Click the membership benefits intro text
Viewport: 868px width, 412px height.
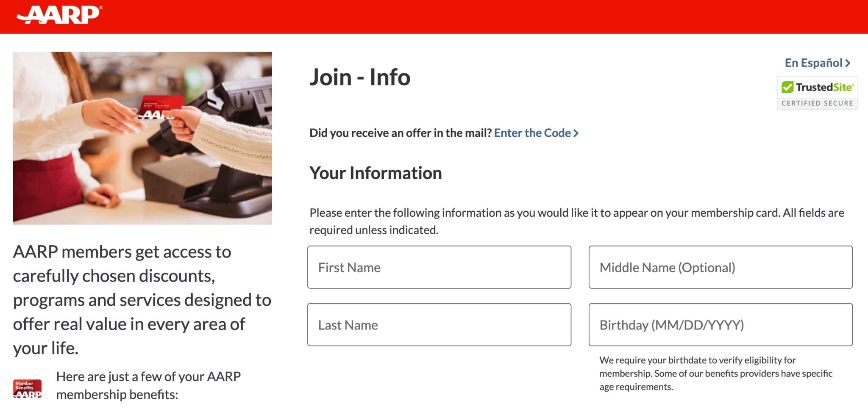tap(148, 385)
